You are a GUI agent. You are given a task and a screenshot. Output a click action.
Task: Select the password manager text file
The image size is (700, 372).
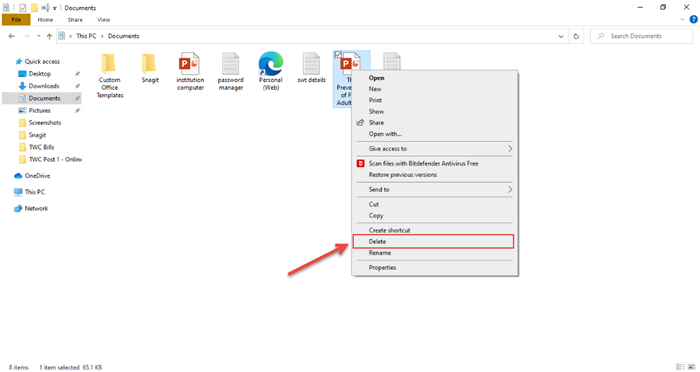click(x=230, y=71)
